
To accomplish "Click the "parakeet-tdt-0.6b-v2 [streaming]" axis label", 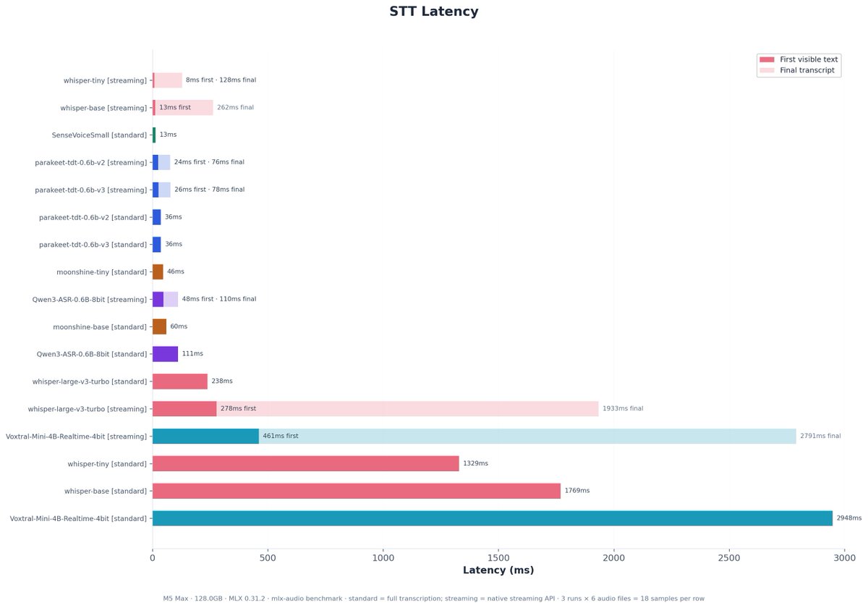I will tap(91, 162).
